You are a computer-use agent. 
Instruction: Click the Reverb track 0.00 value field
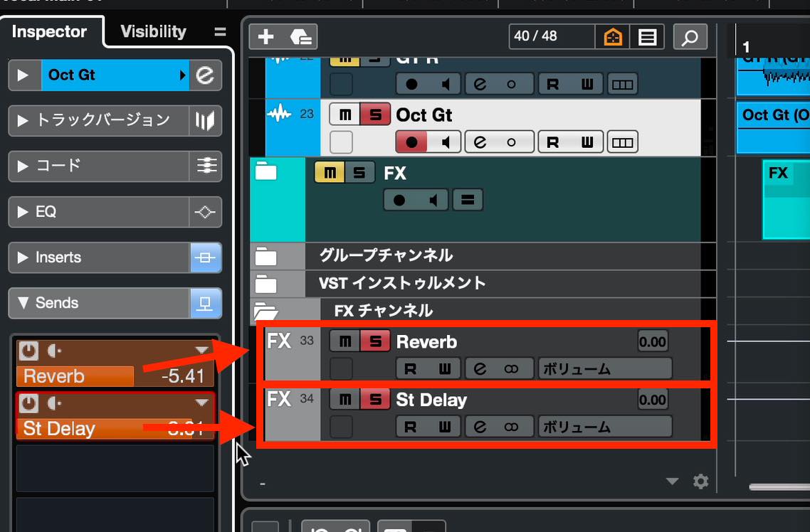click(x=653, y=341)
